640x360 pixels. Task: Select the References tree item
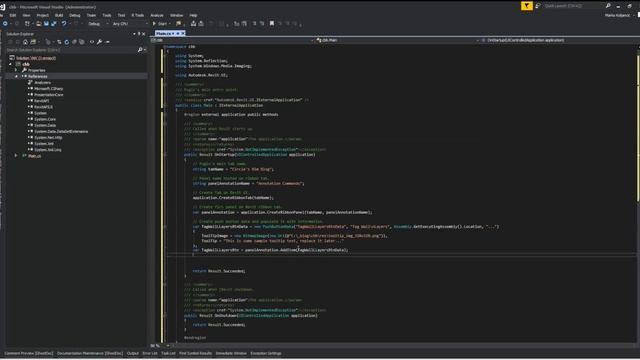click(x=38, y=76)
